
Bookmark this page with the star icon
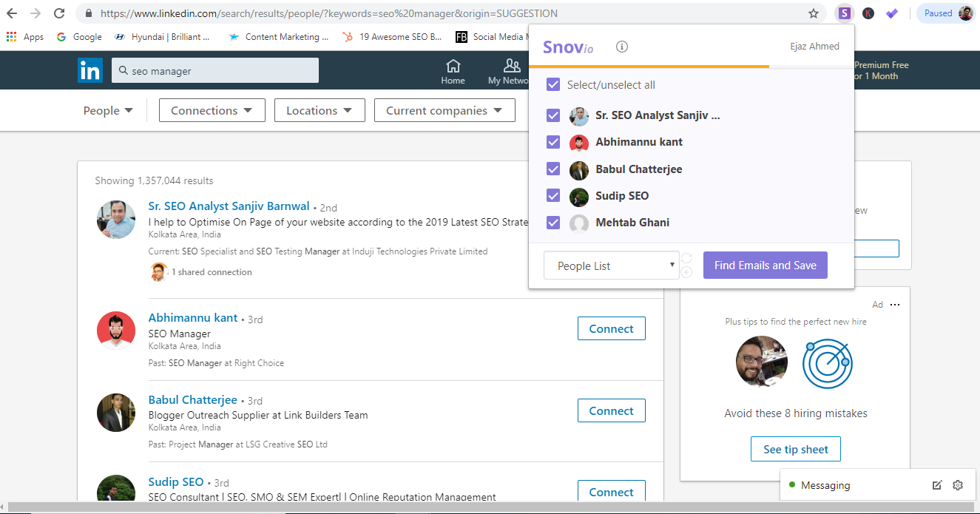[814, 13]
